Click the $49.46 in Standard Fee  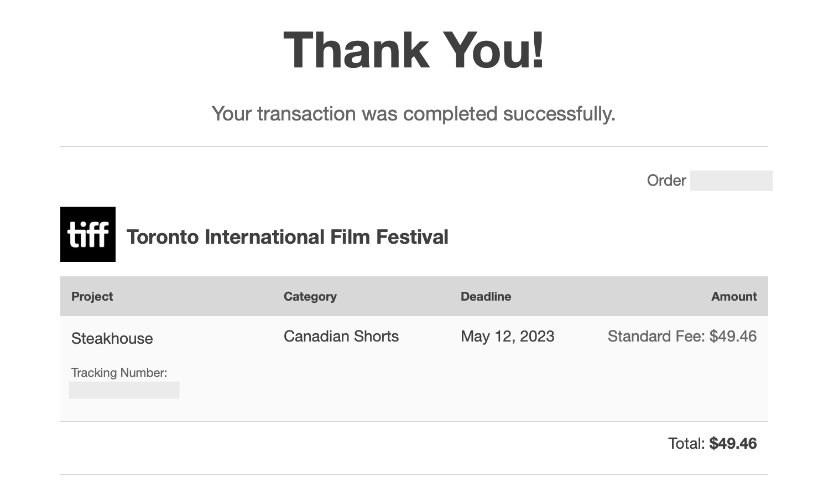tap(733, 336)
